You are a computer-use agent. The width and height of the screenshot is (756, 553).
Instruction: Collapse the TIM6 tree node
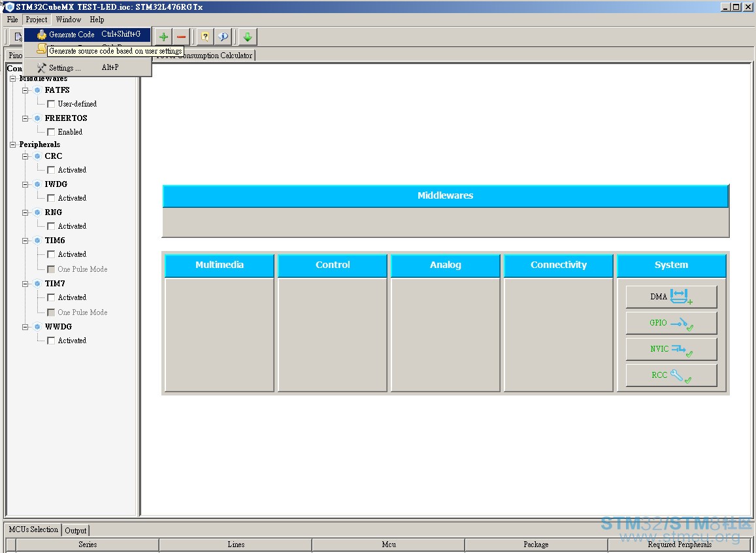click(x=25, y=241)
